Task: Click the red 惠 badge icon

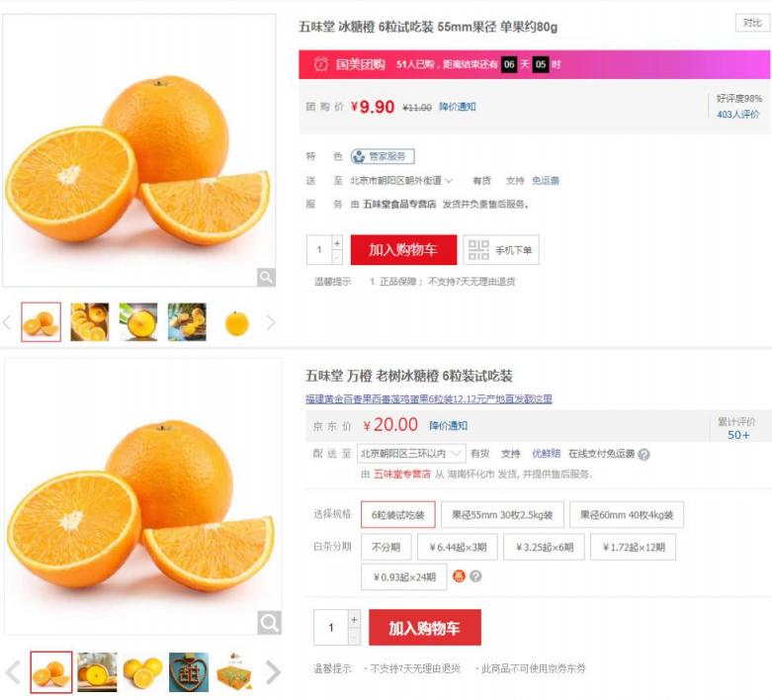Action: click(x=459, y=575)
